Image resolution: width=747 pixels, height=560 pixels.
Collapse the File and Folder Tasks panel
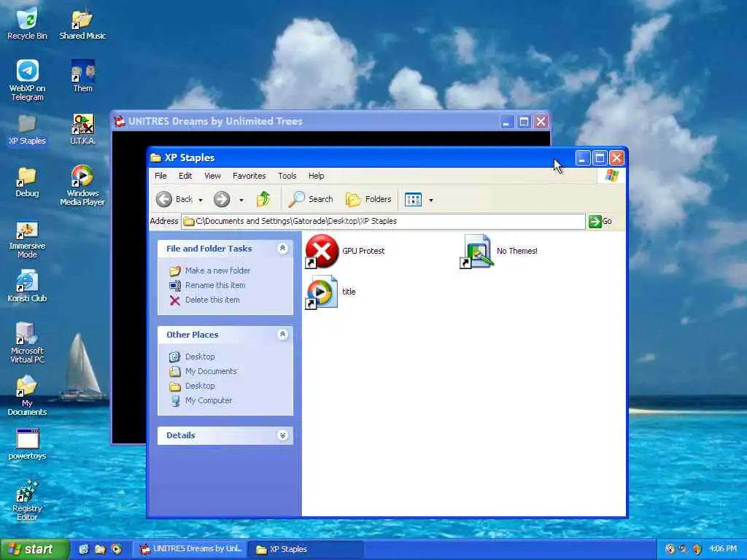(282, 248)
